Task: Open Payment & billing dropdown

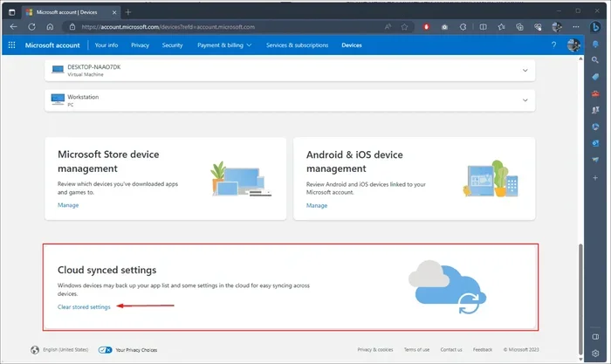Action: coord(224,45)
